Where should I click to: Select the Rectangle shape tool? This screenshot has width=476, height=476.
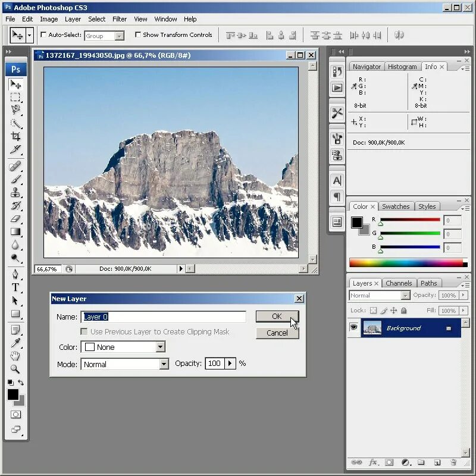pos(15,314)
